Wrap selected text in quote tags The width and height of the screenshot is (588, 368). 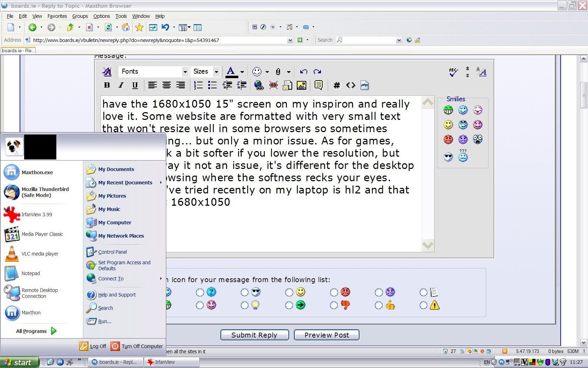[318, 85]
